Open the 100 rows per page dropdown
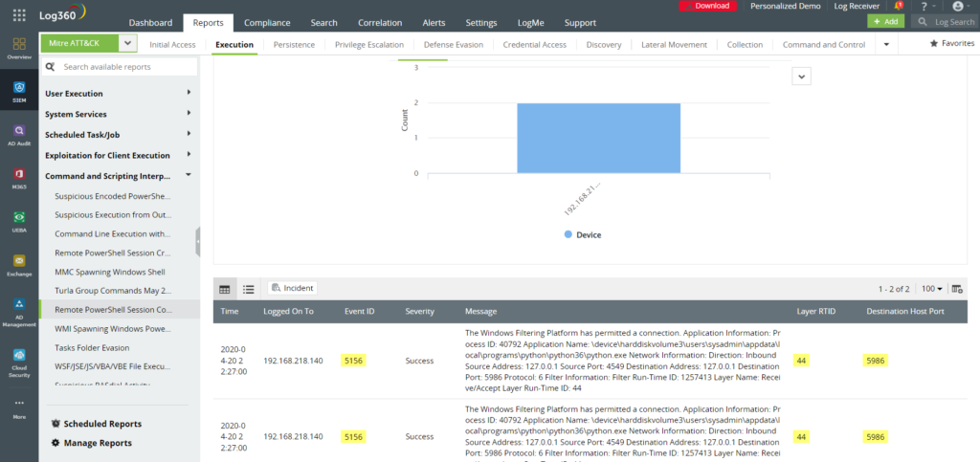The height and width of the screenshot is (462, 980). (x=931, y=288)
